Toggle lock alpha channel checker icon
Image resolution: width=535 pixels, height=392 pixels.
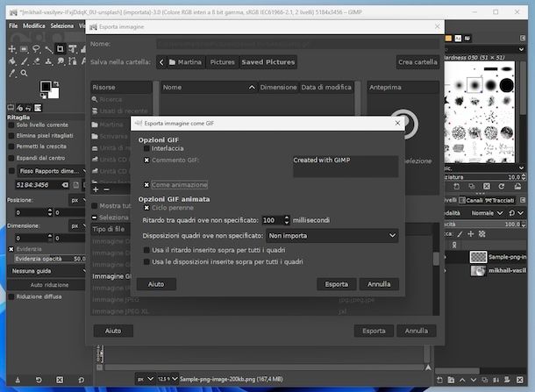coord(482,234)
